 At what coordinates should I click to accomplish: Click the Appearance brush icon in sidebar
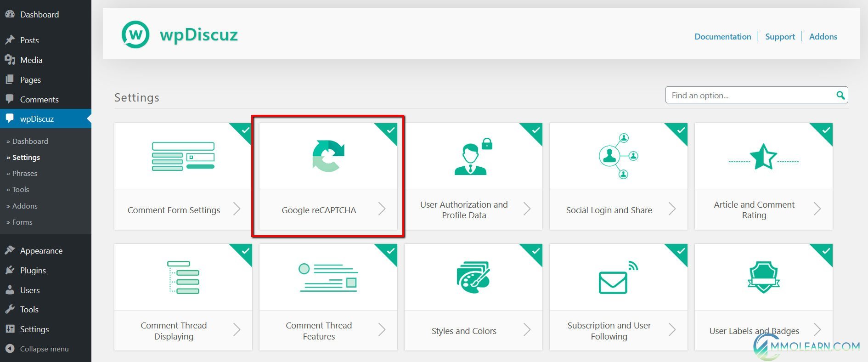[10, 250]
